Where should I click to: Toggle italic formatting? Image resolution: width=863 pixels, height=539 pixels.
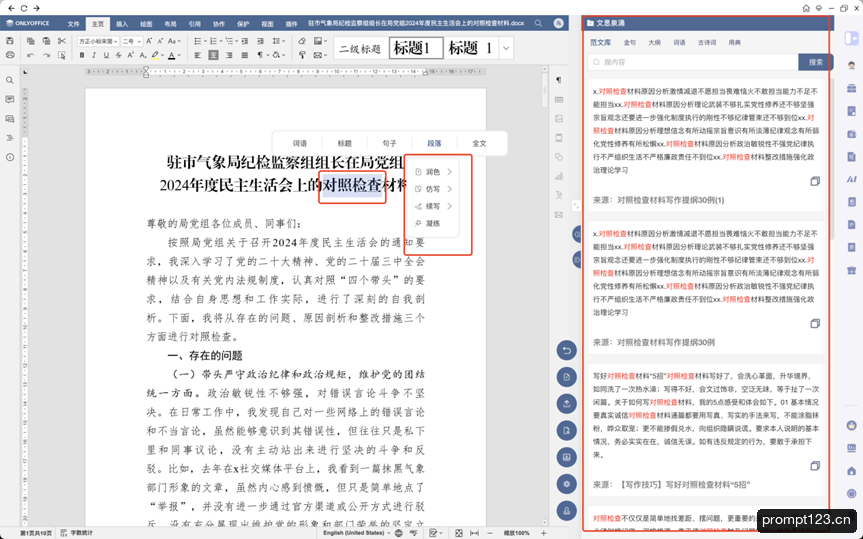point(94,55)
